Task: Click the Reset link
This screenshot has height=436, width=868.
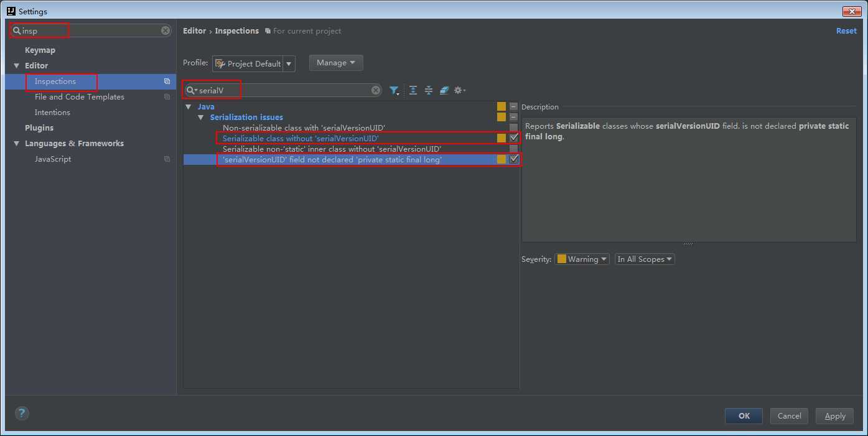Action: tap(846, 31)
